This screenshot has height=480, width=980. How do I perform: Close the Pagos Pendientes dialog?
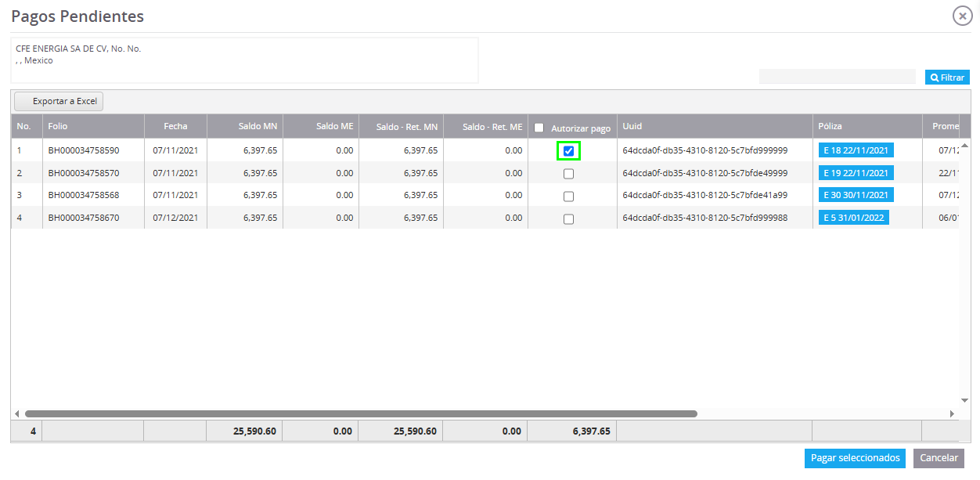[x=962, y=16]
